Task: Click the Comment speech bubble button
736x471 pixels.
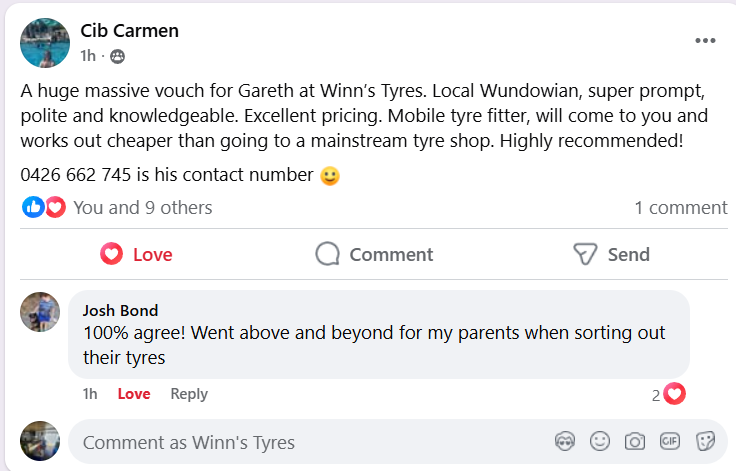Action: click(374, 254)
